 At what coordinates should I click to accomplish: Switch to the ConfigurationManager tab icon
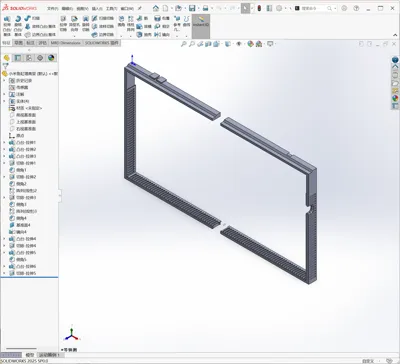(x=29, y=58)
